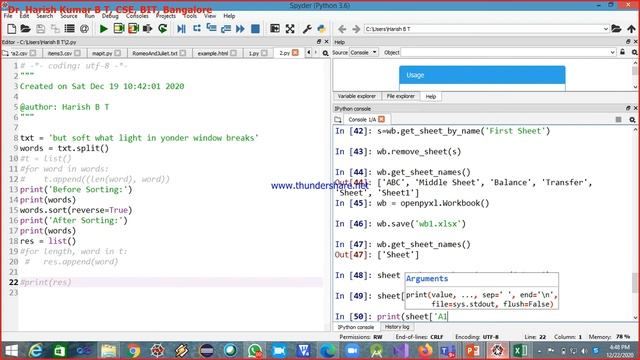Click line 15 words.sort code
640x360 pixels.
click(x=76, y=210)
